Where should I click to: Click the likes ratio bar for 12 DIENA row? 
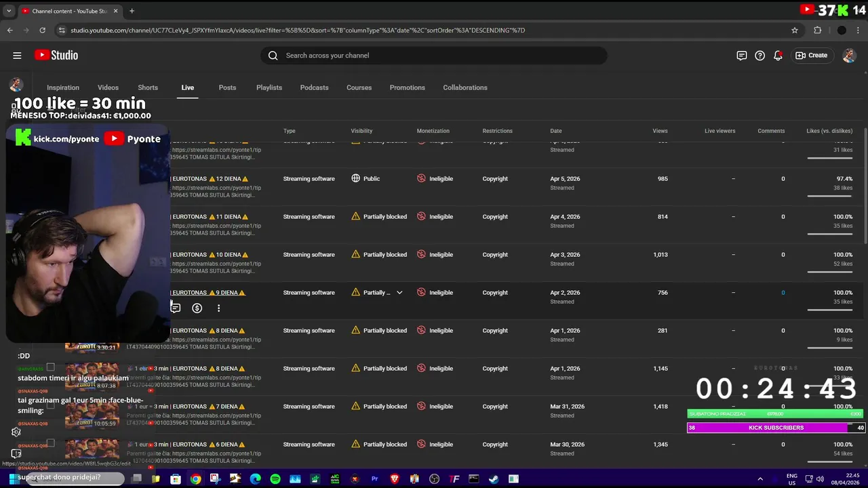(829, 196)
